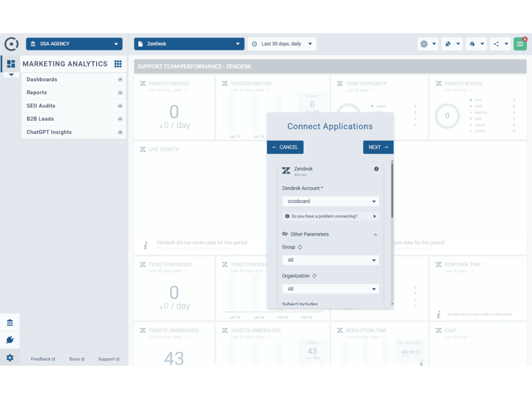The width and height of the screenshot is (532, 399).
Task: Click the Zendesk info icon in dialog
Action: pyautogui.click(x=376, y=169)
